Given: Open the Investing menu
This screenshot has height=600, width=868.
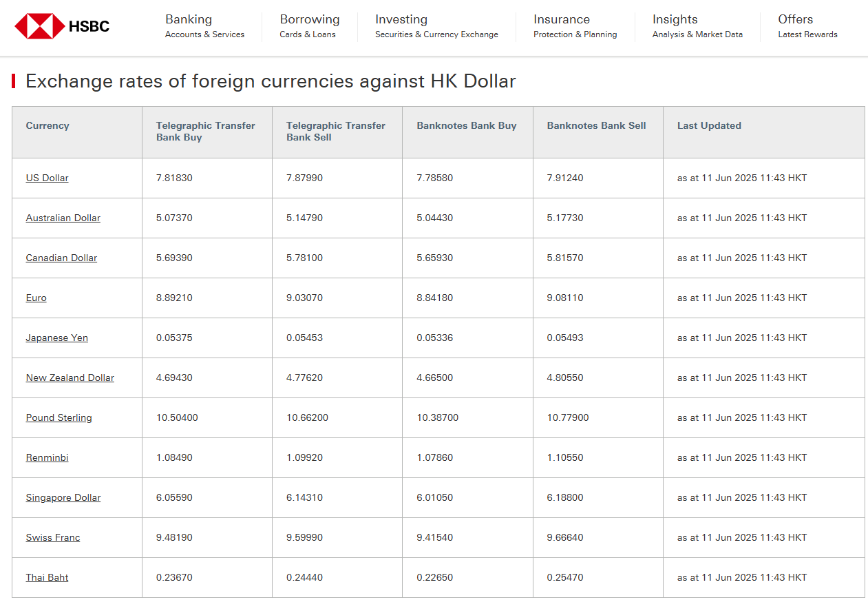Looking at the screenshot, I should (x=436, y=26).
